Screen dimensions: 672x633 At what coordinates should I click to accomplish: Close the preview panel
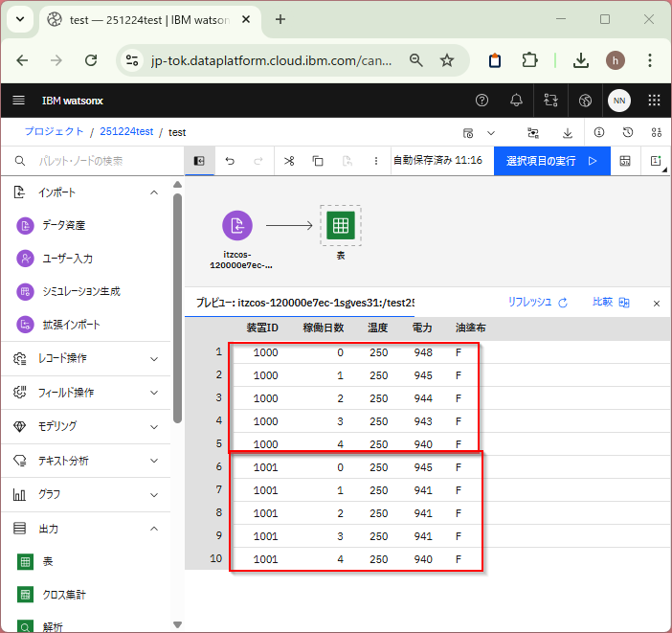[656, 304]
